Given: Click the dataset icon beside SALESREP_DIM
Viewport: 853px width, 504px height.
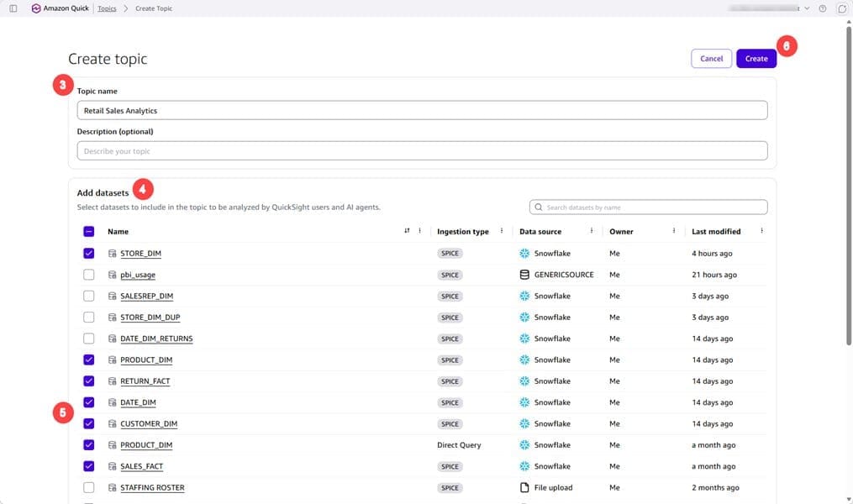Looking at the screenshot, I should tap(112, 296).
